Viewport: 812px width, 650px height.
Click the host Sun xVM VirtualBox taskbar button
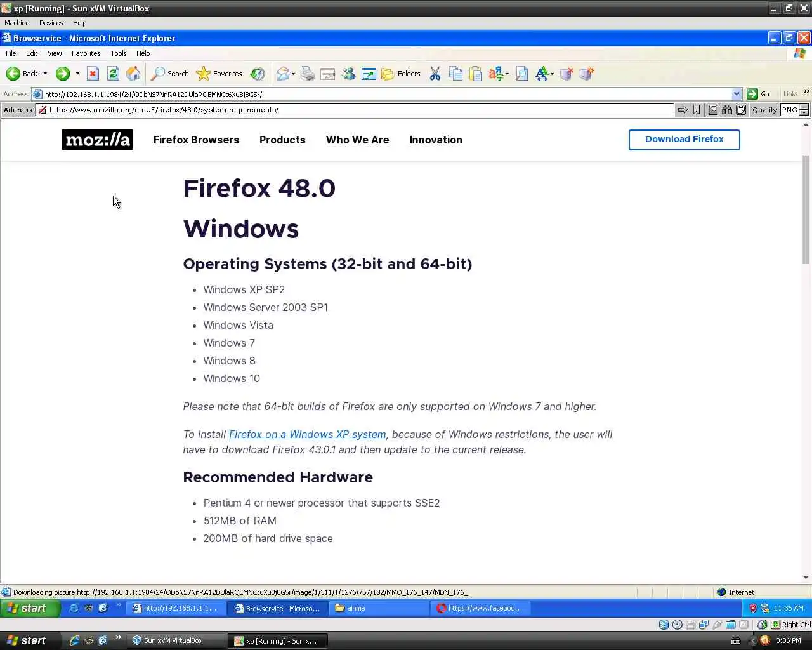tap(176, 640)
